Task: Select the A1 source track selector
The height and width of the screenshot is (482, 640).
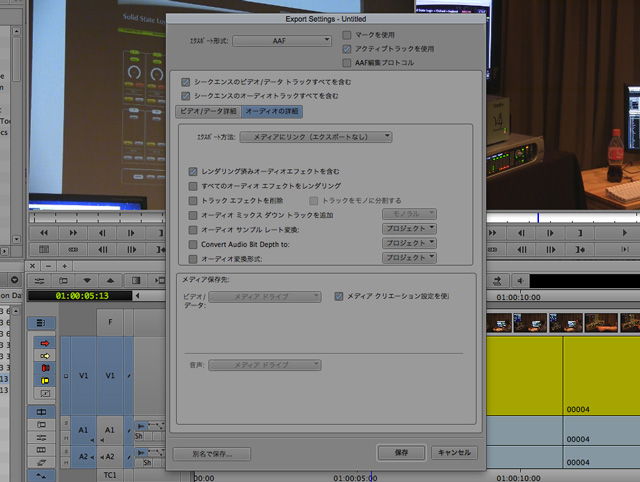Action: point(83,430)
